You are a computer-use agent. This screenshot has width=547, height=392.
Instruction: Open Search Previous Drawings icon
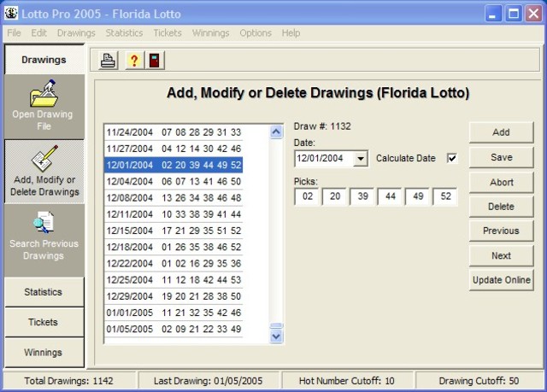click(x=44, y=222)
